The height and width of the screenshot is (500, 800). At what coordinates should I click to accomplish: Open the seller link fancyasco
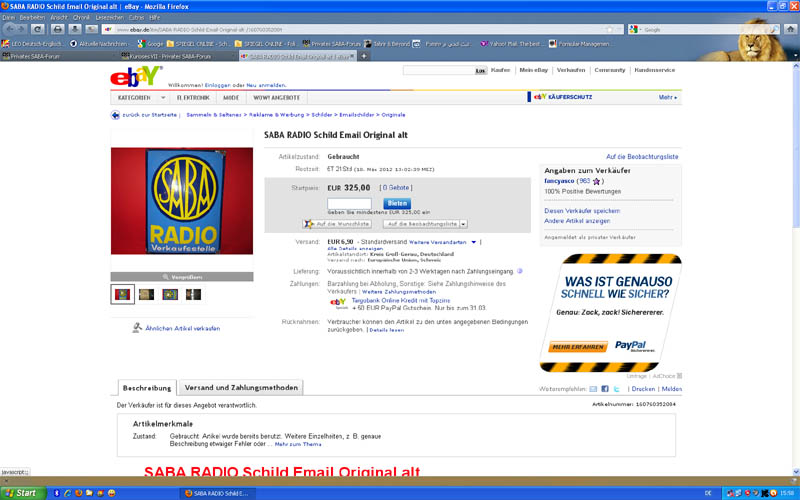pyautogui.click(x=559, y=181)
